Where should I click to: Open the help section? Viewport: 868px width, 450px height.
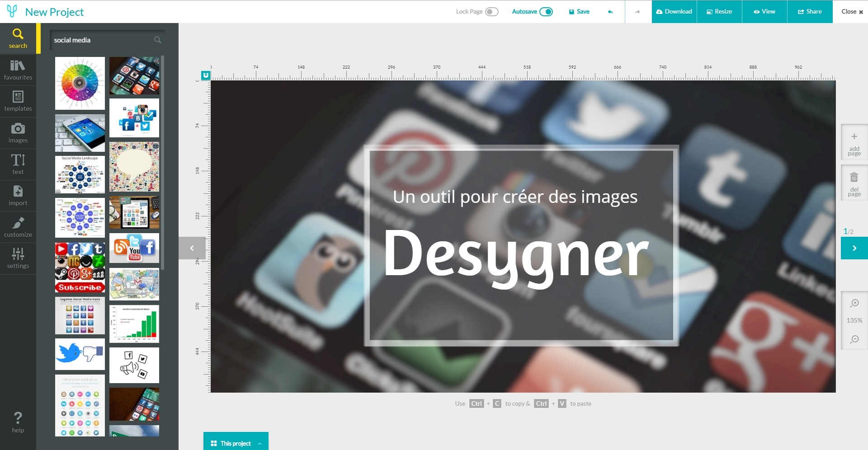18,422
